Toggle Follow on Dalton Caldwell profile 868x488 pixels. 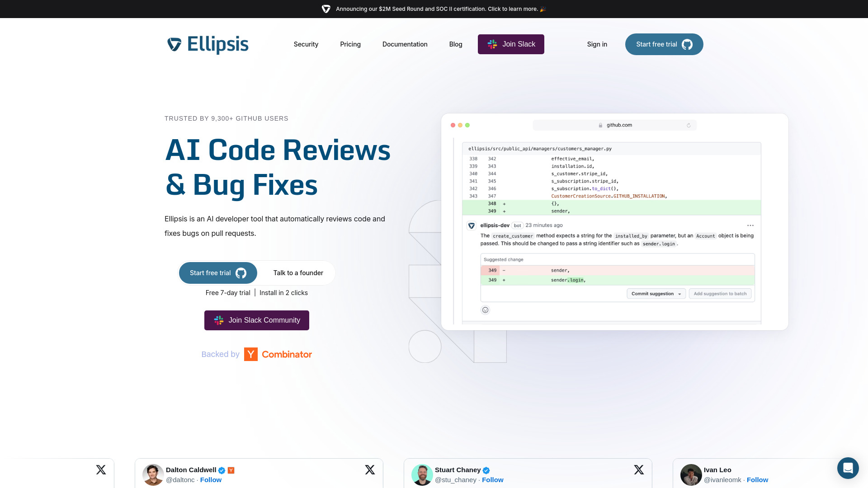click(210, 480)
